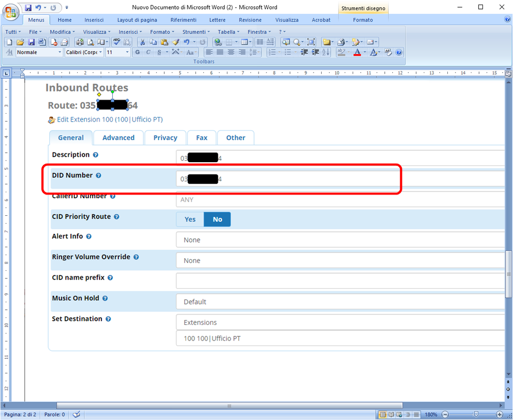Switch to Draft view in status bar

(416, 414)
